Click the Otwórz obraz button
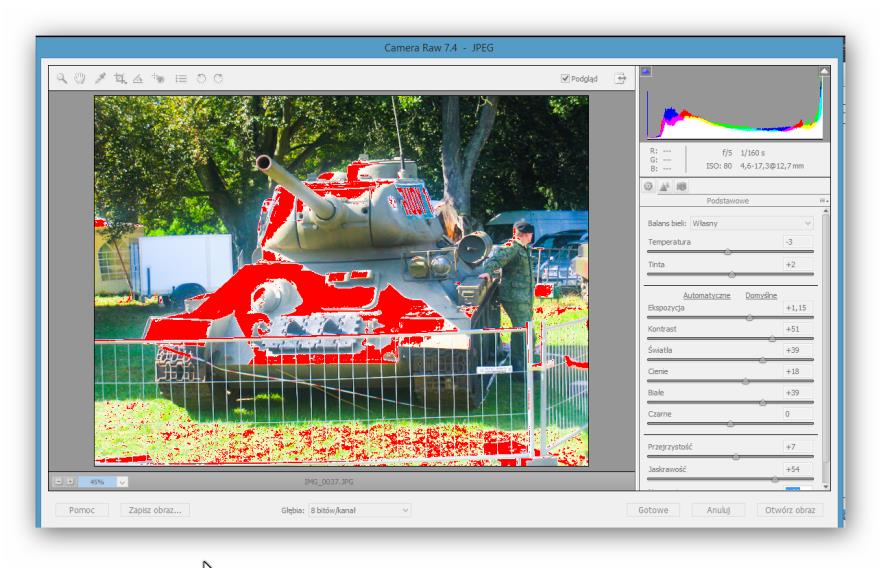 click(x=789, y=510)
